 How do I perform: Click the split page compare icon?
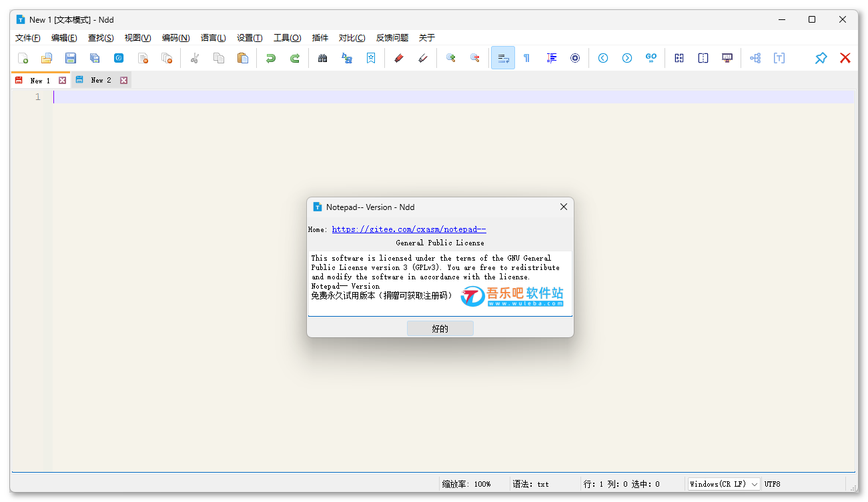coord(703,58)
